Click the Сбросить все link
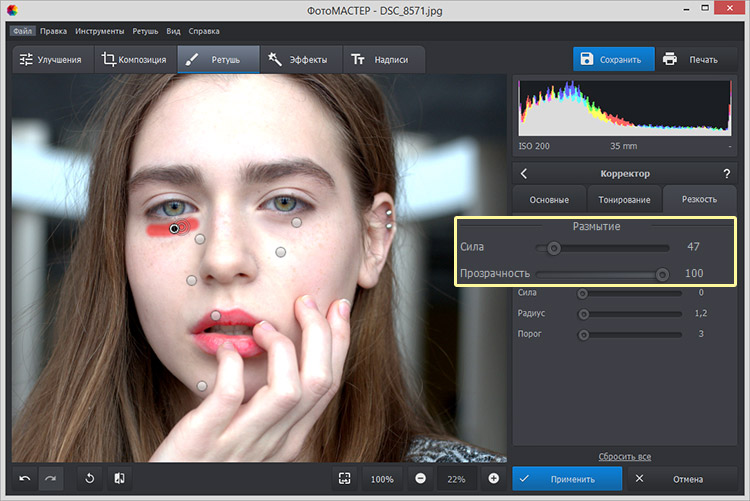Screen dimensions: 750x501 click(624, 456)
